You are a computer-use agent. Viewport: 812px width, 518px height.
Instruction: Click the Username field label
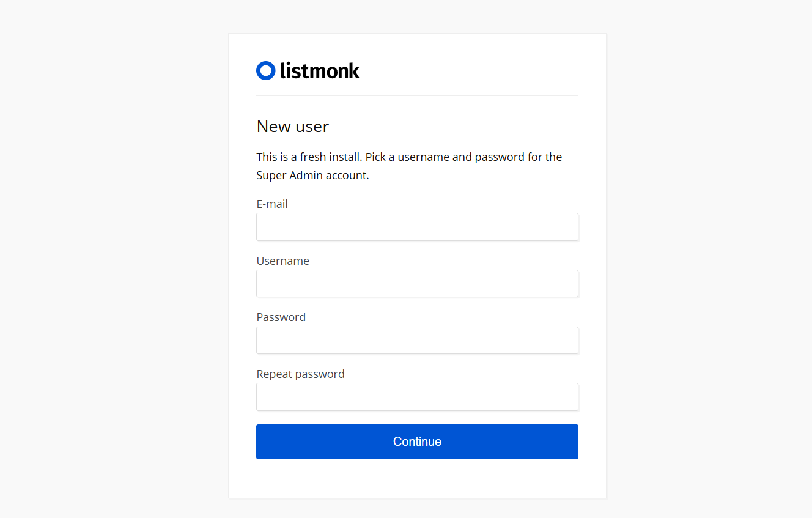tap(283, 261)
